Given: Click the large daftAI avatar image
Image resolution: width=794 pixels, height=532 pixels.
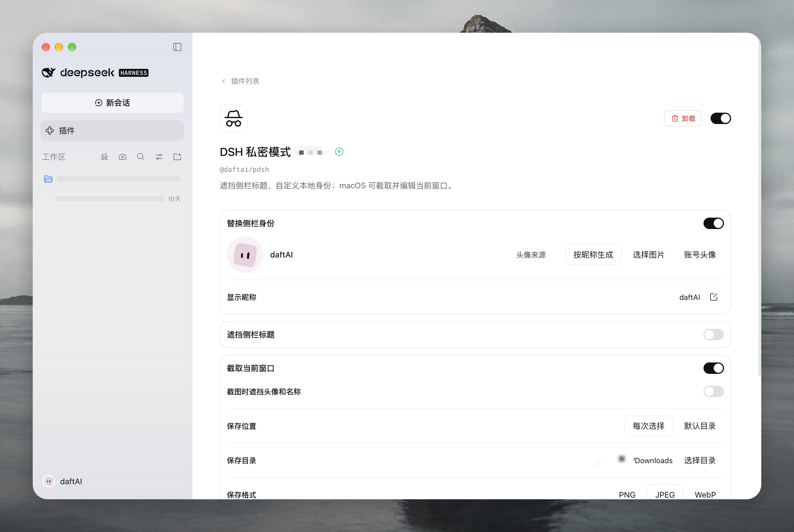Looking at the screenshot, I should pyautogui.click(x=245, y=255).
